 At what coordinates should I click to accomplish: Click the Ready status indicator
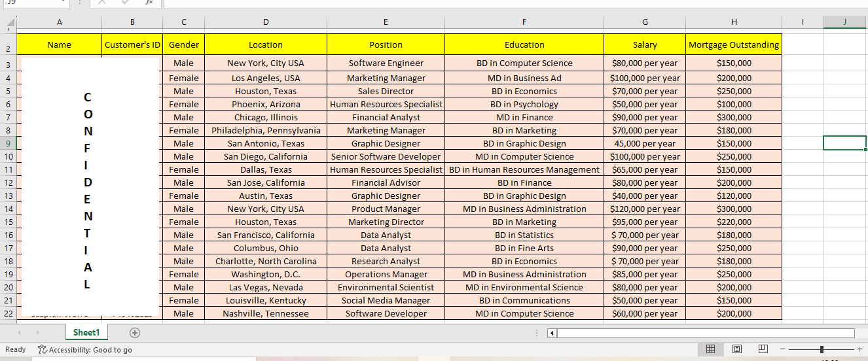(x=15, y=350)
